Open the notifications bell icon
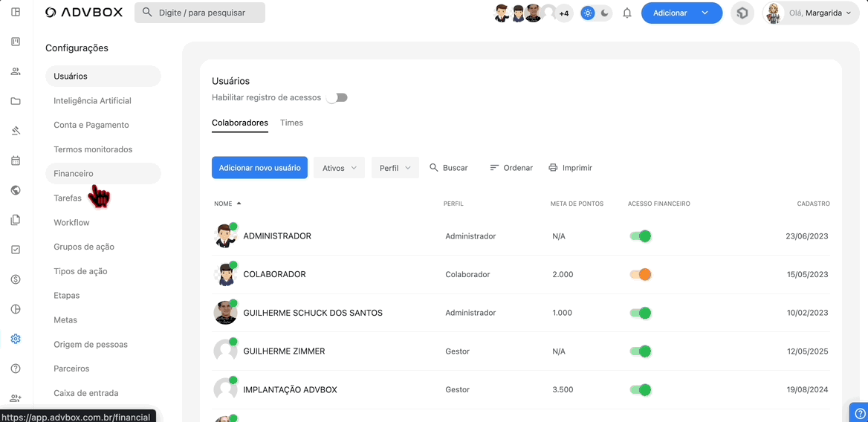The width and height of the screenshot is (868, 422). tap(627, 13)
